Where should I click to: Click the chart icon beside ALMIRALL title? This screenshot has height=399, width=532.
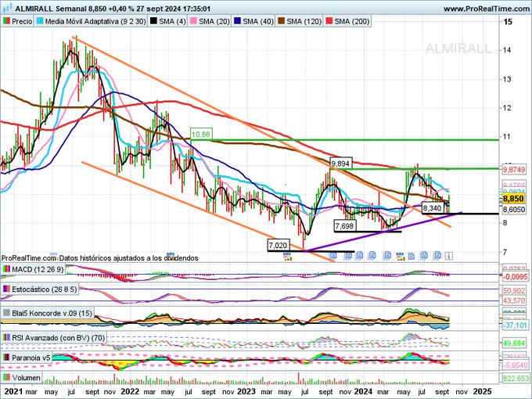tap(8, 9)
